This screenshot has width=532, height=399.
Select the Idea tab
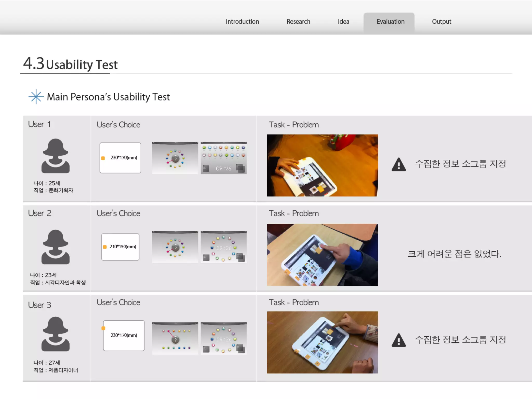(x=343, y=22)
